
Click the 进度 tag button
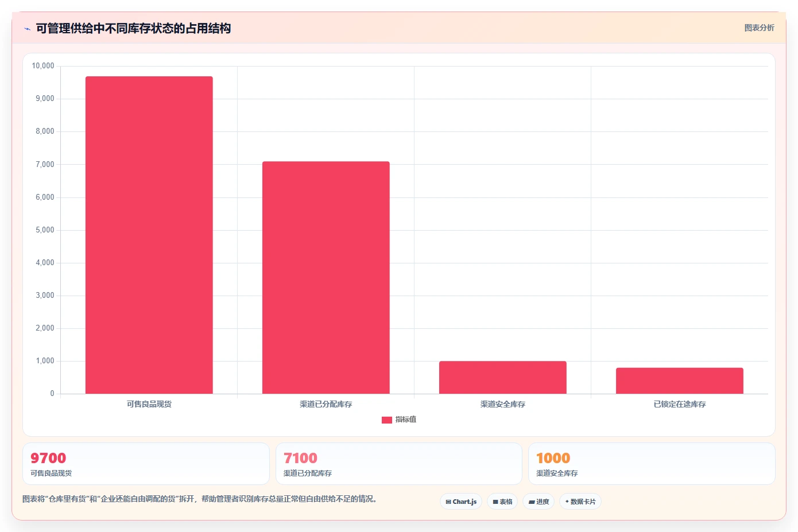pos(539,502)
